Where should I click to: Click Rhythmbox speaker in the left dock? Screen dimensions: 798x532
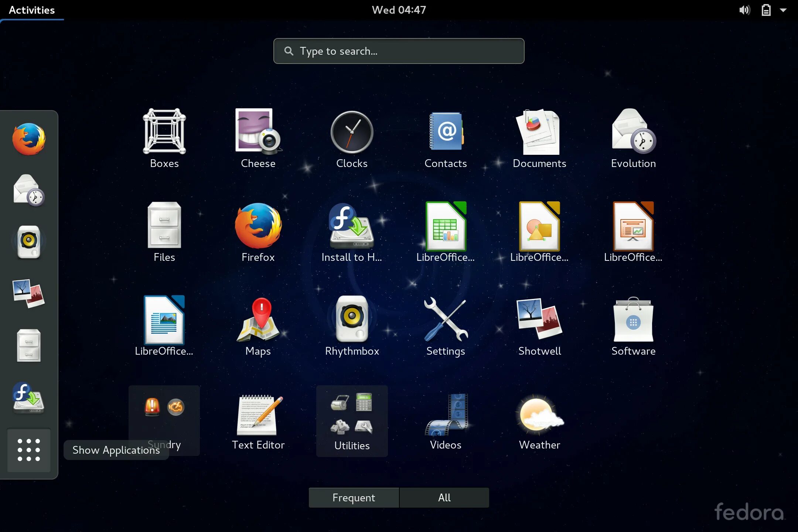point(29,242)
